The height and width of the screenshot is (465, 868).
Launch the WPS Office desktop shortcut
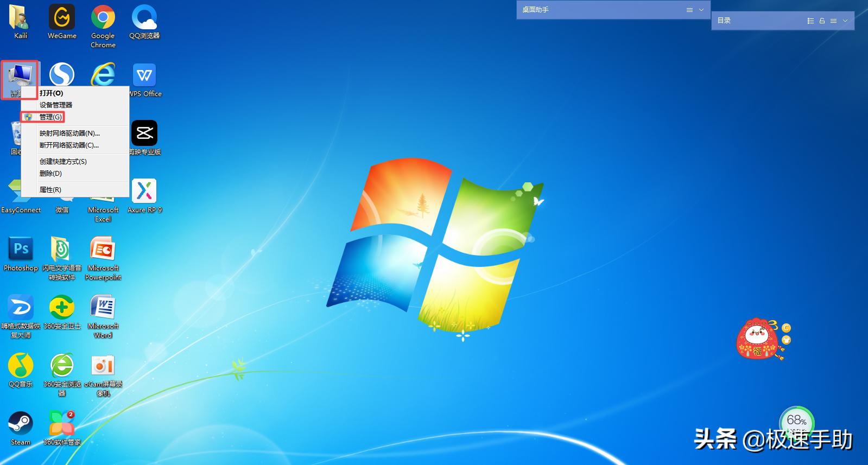[x=144, y=80]
